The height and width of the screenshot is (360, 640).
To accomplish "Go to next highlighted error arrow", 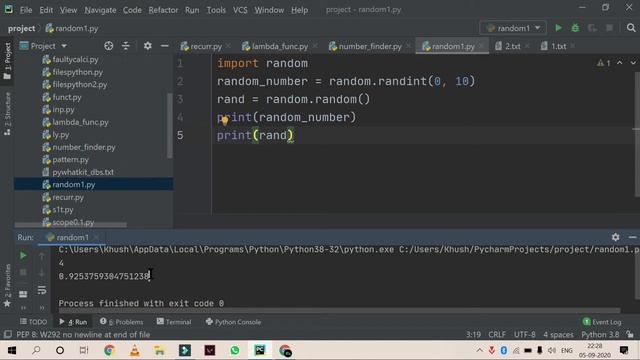I will (x=633, y=63).
